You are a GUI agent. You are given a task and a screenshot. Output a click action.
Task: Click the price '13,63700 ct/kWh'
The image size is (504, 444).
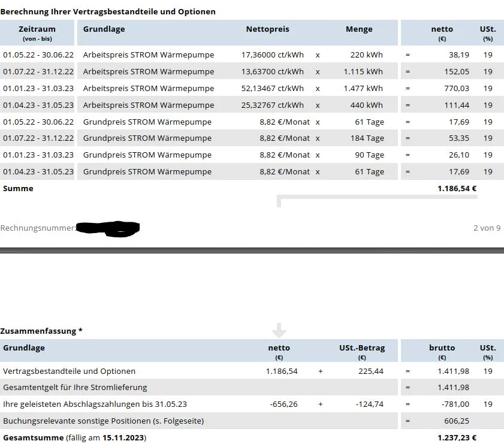tap(273, 71)
